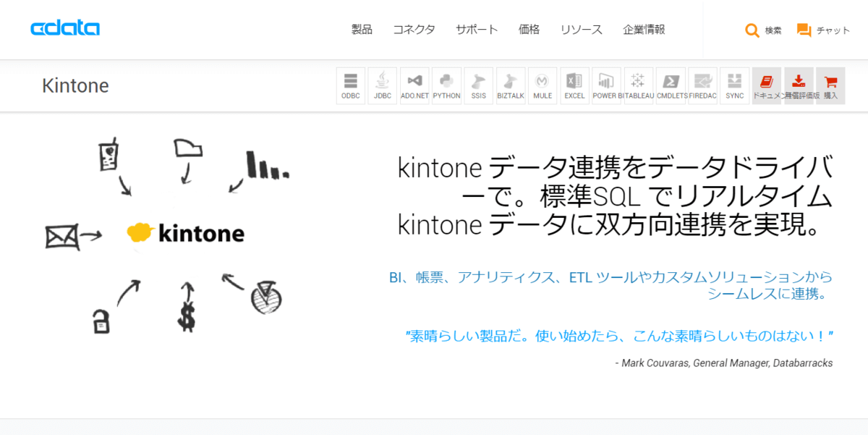Choose the FireDAC component icon
This screenshot has width=868, height=435.
click(702, 85)
